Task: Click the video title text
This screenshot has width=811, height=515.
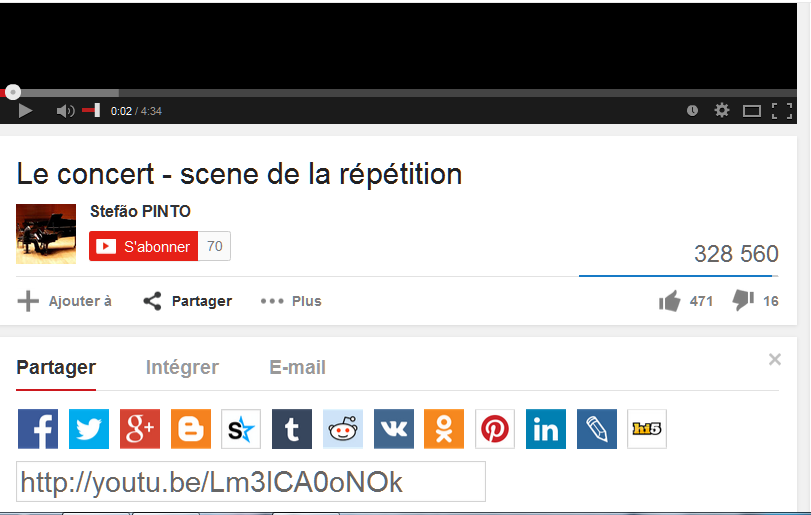Action: click(239, 174)
